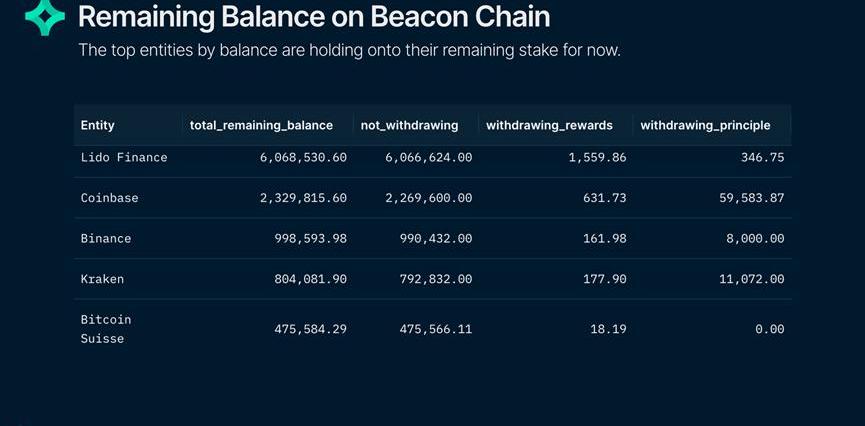Image resolution: width=865 pixels, height=426 pixels.
Task: Select Kraken withdrawing principle value 11,072.00
Action: pos(745,279)
